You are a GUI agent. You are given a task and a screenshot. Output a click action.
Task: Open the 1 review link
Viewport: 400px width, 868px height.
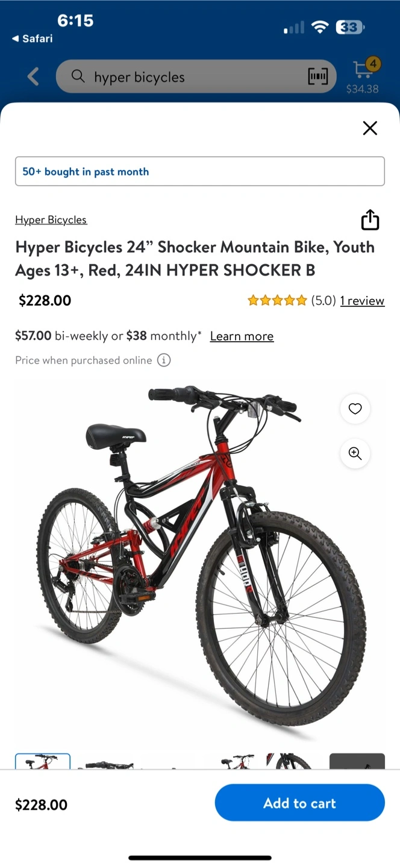point(362,301)
